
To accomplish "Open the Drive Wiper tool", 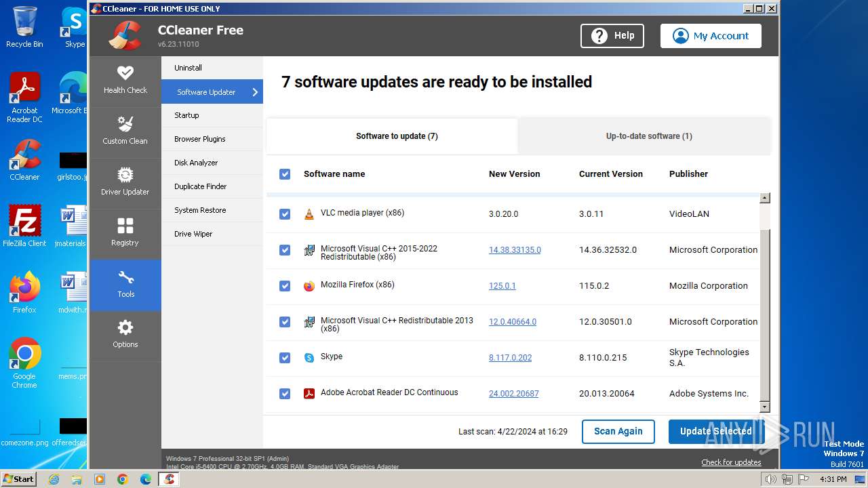I will pos(212,234).
